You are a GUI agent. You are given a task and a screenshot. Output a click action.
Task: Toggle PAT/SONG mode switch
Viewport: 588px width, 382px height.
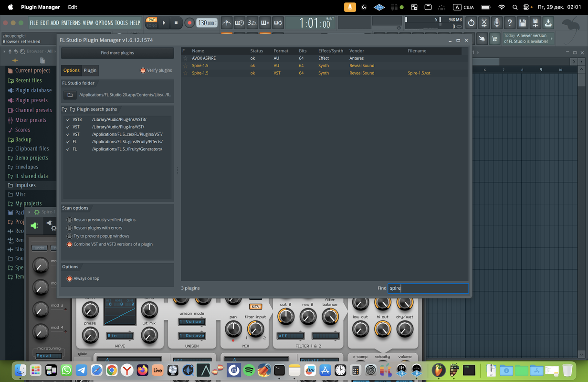click(152, 22)
